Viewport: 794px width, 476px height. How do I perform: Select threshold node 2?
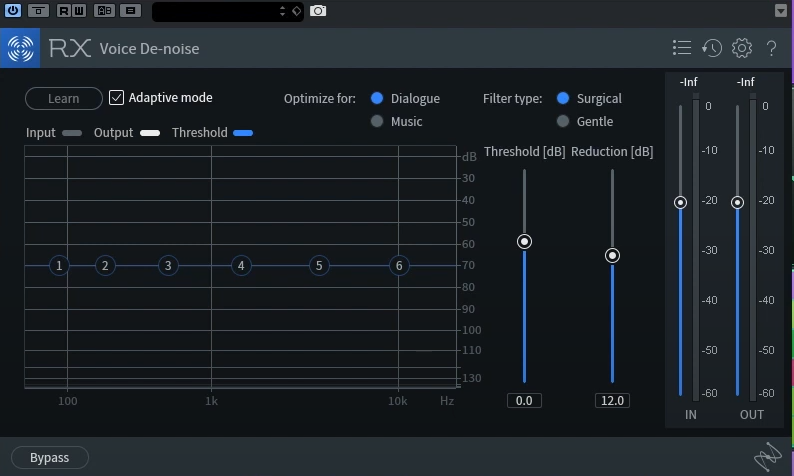click(105, 265)
